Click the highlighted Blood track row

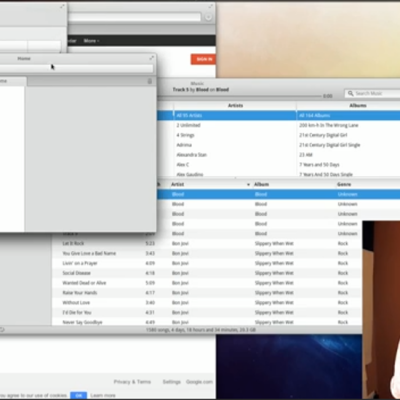[x=278, y=194]
